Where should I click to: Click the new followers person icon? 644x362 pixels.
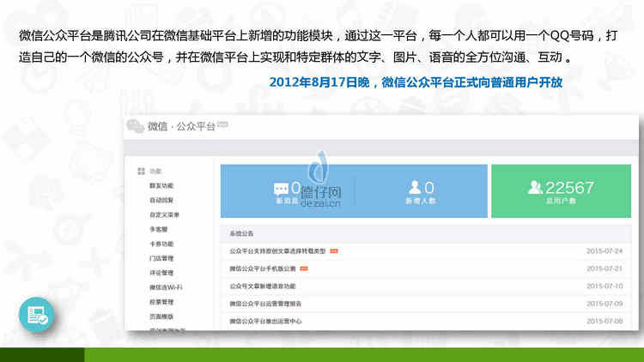(x=415, y=187)
